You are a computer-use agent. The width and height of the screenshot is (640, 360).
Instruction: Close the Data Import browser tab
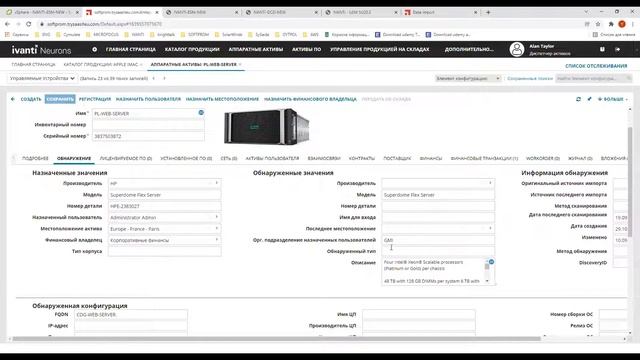pyautogui.click(x=476, y=12)
